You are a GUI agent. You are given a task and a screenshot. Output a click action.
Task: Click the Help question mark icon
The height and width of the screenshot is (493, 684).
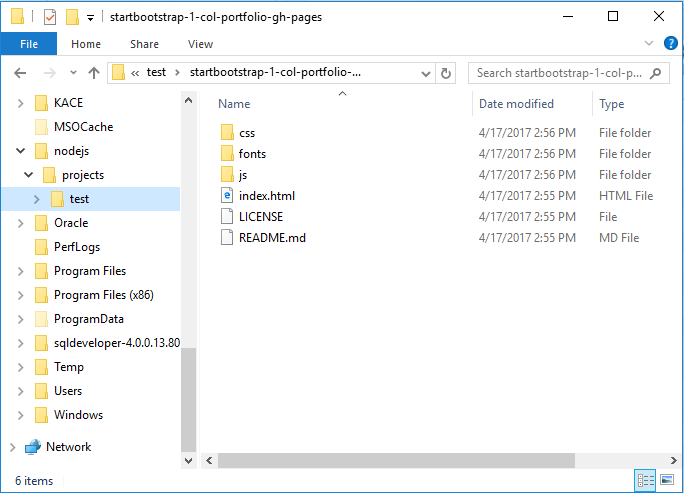(671, 44)
